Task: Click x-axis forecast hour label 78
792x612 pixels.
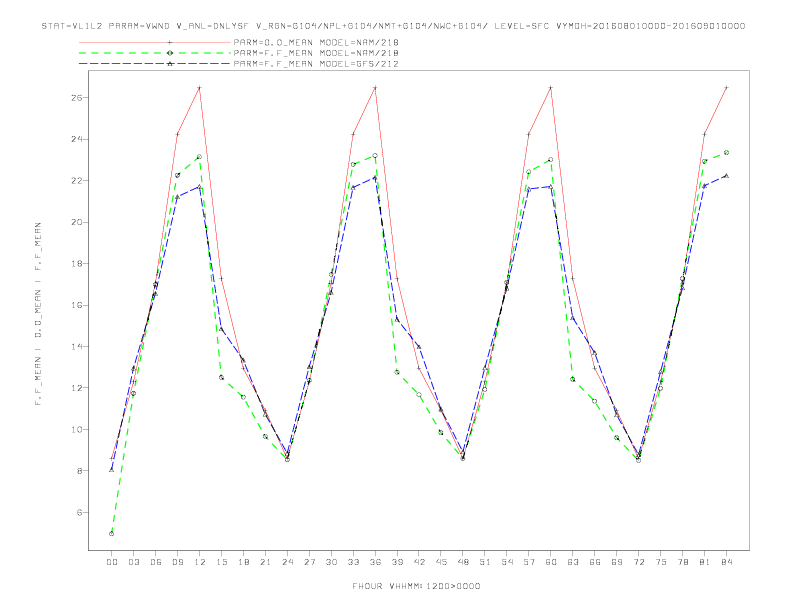Action: [x=683, y=562]
